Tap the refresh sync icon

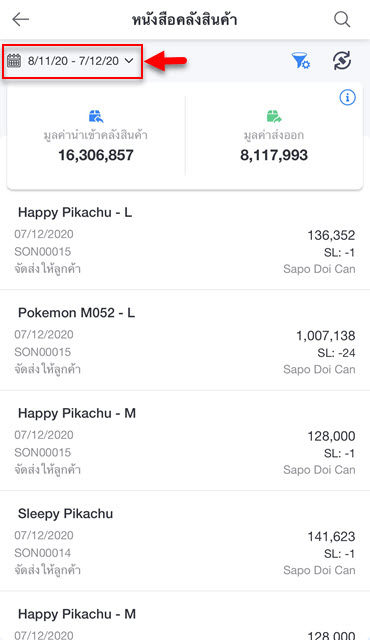(x=342, y=61)
